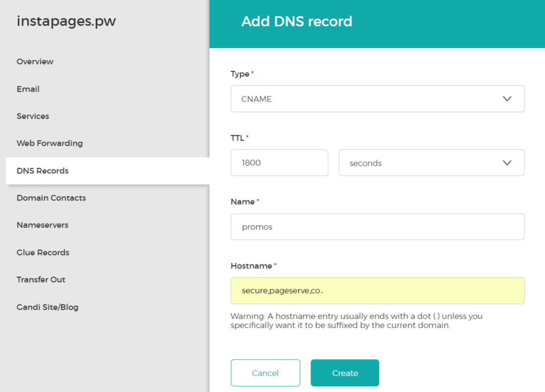Navigate to Services in sidebar

(33, 116)
